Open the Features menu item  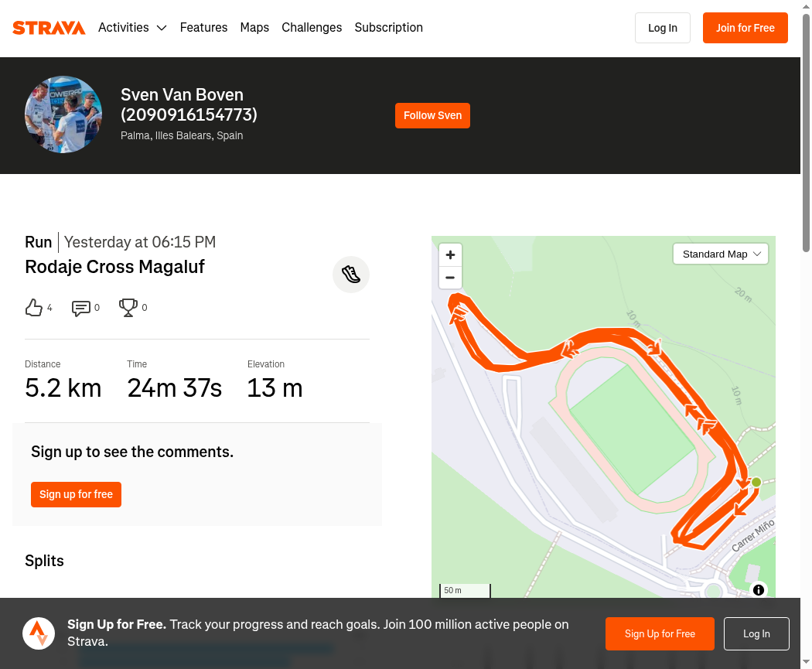pos(203,27)
